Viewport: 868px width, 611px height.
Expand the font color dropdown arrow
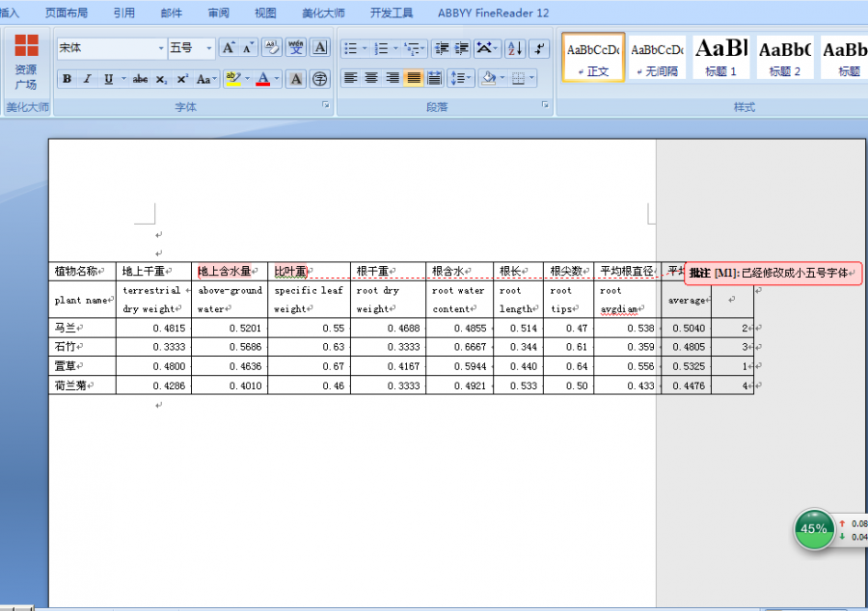pos(277,79)
